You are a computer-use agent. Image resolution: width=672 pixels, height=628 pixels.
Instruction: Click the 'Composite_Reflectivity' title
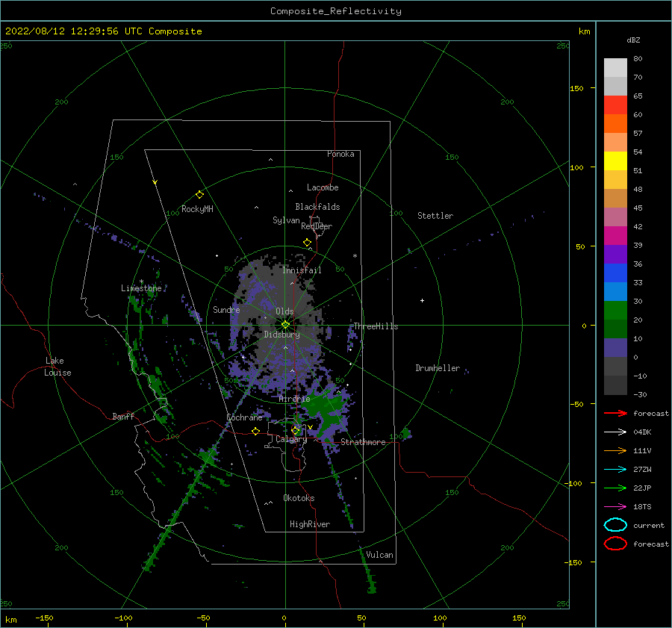(336, 11)
